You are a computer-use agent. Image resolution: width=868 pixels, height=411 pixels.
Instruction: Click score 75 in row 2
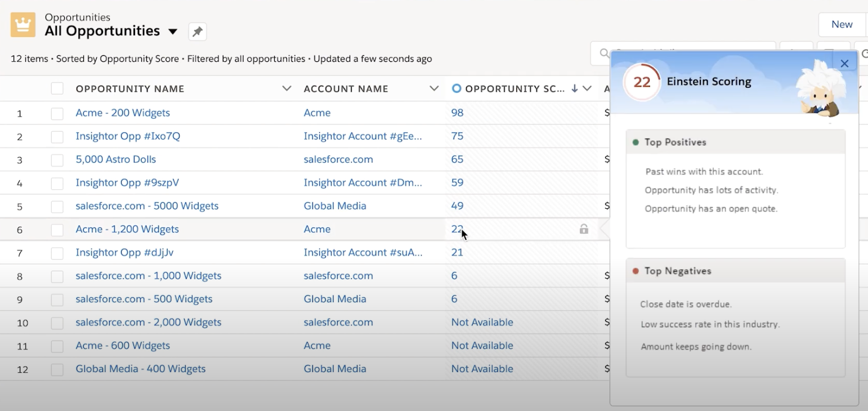point(457,136)
